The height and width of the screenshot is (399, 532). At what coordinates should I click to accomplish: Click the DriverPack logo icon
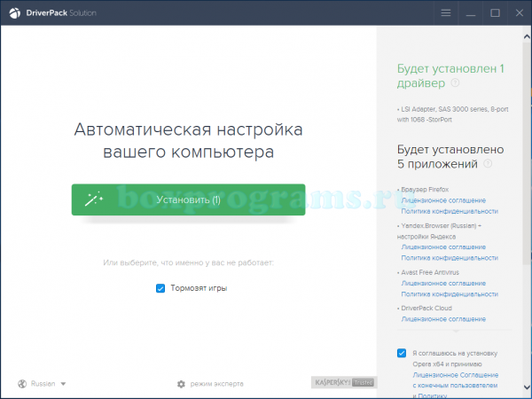(14, 13)
